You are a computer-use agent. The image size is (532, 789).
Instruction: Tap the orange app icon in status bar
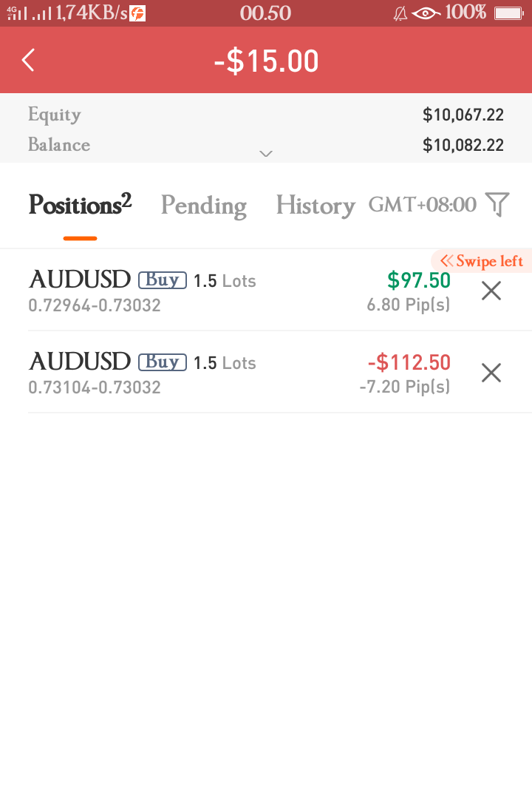[x=137, y=13]
